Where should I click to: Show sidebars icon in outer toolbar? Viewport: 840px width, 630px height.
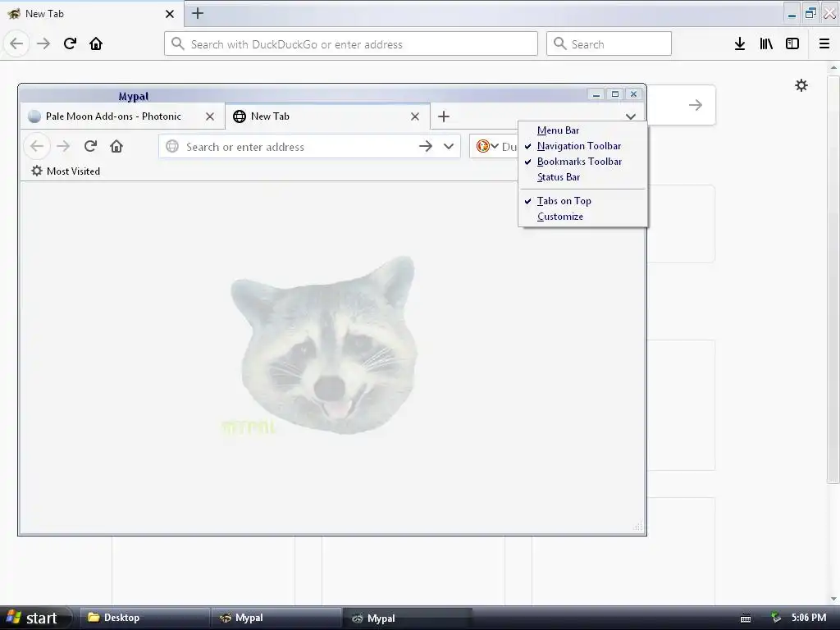792,43
